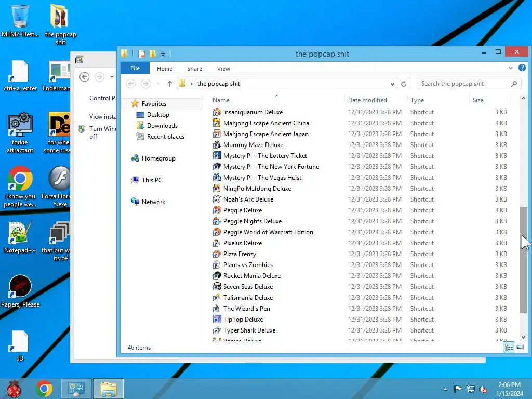Screen dimensions: 532x399
Task: Go up one folder level
Action: (170, 84)
